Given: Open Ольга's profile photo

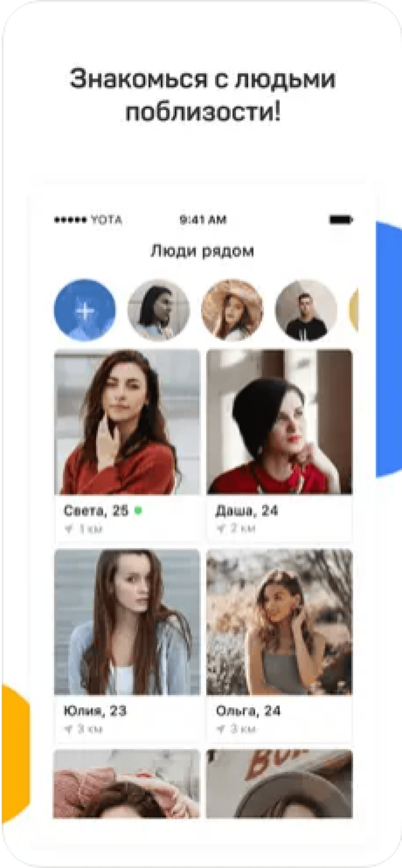Looking at the screenshot, I should tap(280, 622).
